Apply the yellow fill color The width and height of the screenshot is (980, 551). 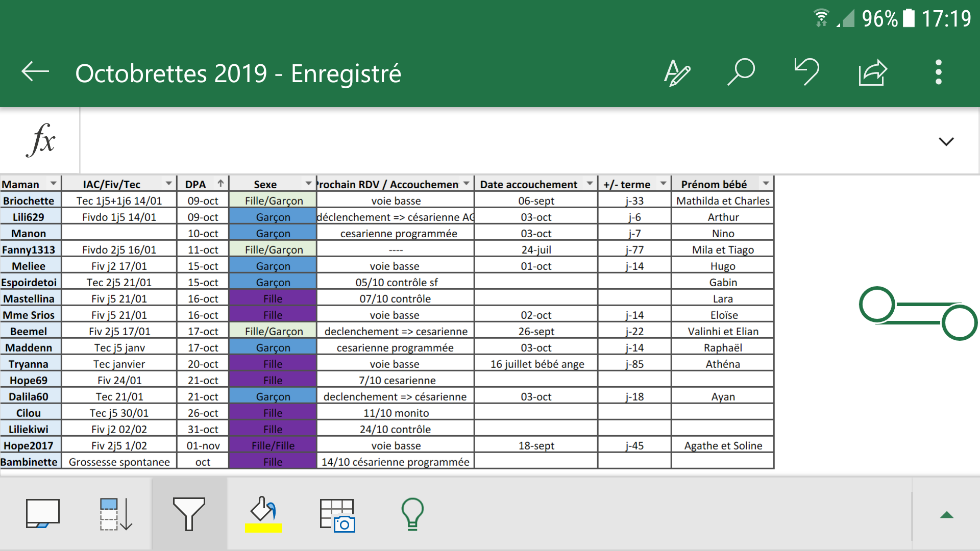263,514
